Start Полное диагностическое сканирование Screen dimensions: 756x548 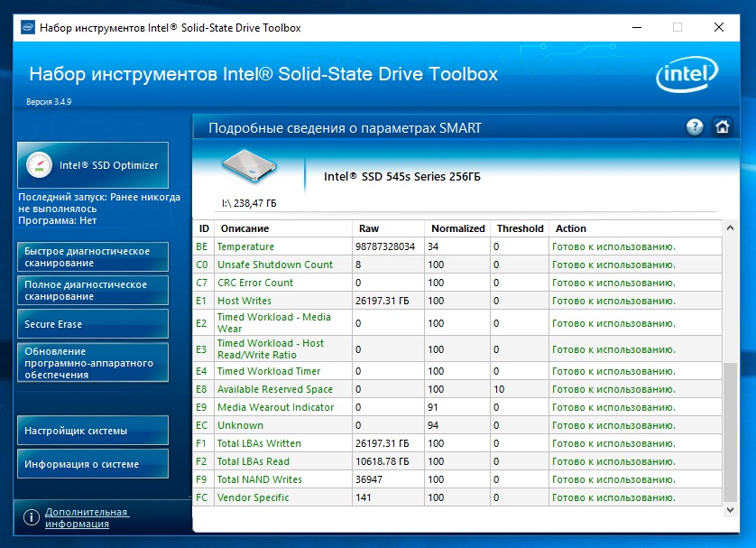92,291
